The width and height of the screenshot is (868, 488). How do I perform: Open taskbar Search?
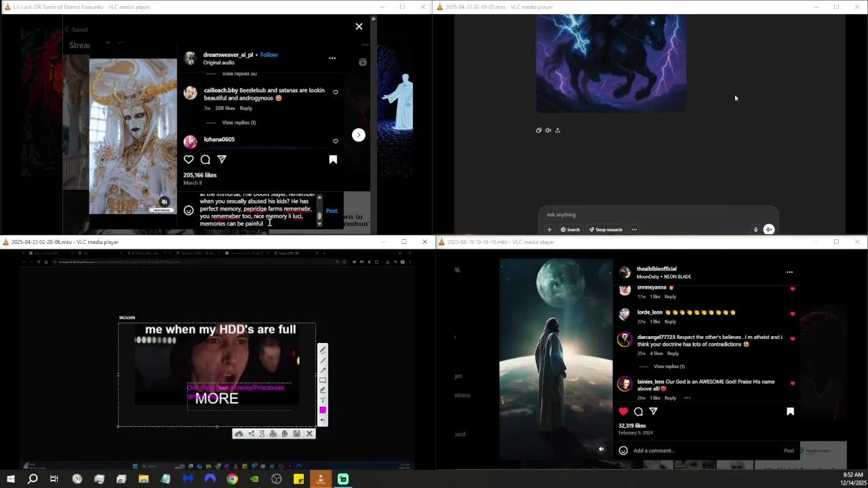(x=32, y=479)
